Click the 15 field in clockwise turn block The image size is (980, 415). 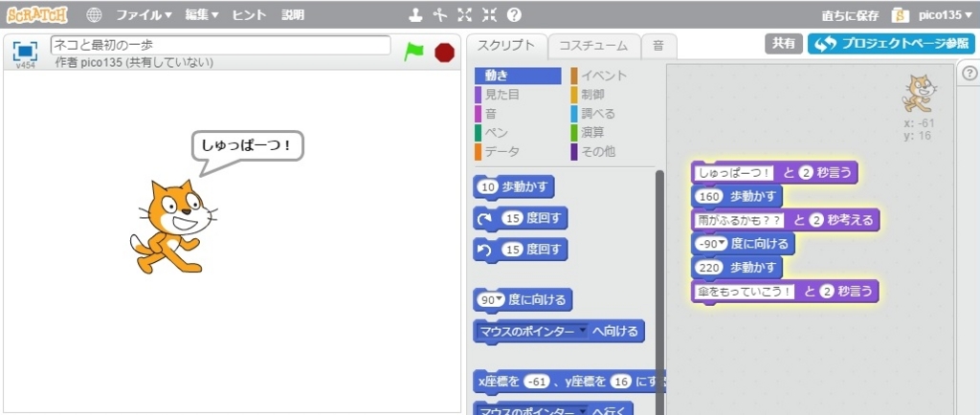[513, 218]
